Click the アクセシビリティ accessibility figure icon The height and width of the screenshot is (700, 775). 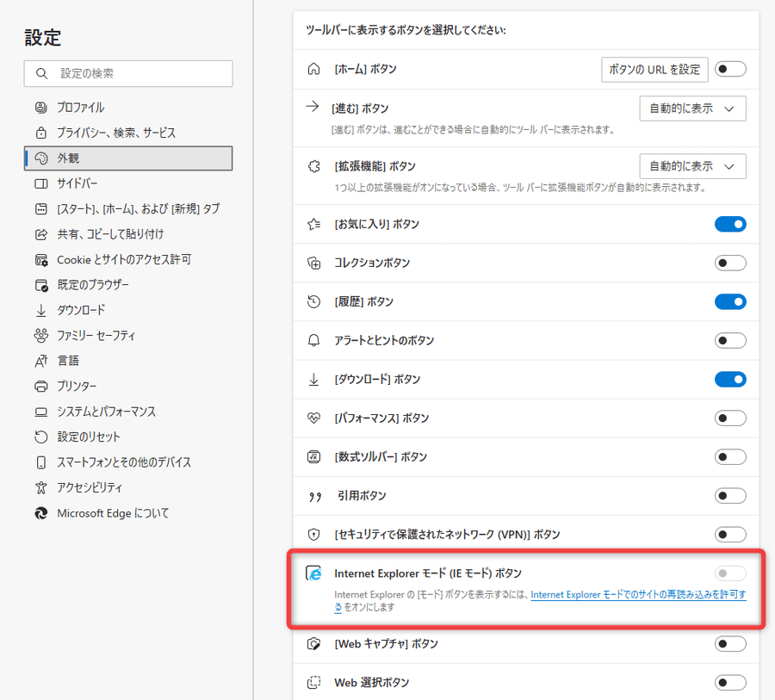[x=41, y=488]
